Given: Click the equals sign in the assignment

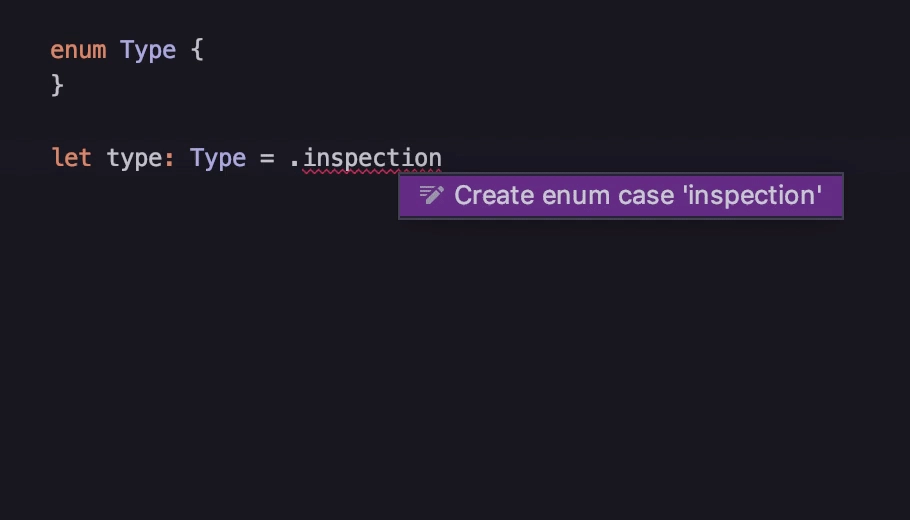Looking at the screenshot, I should click(x=267, y=158).
